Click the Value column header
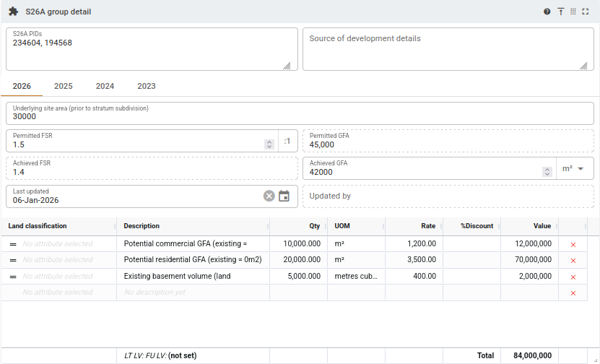The height and width of the screenshot is (364, 600). click(542, 226)
